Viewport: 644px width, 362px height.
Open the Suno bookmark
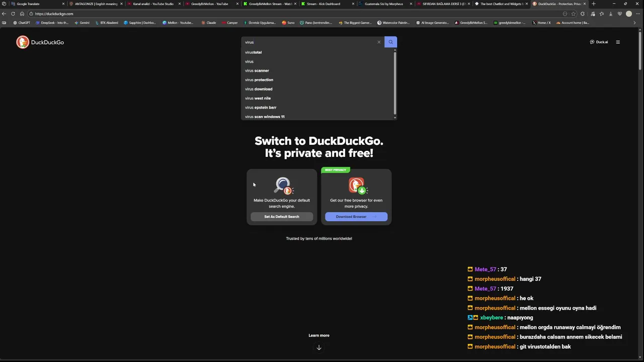[x=288, y=23]
